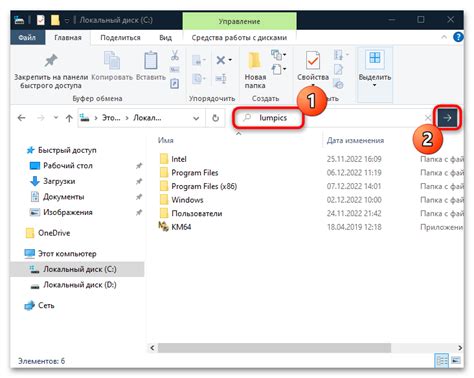The width and height of the screenshot is (474, 378).
Task: Start the search with the arrow button
Action: (447, 118)
